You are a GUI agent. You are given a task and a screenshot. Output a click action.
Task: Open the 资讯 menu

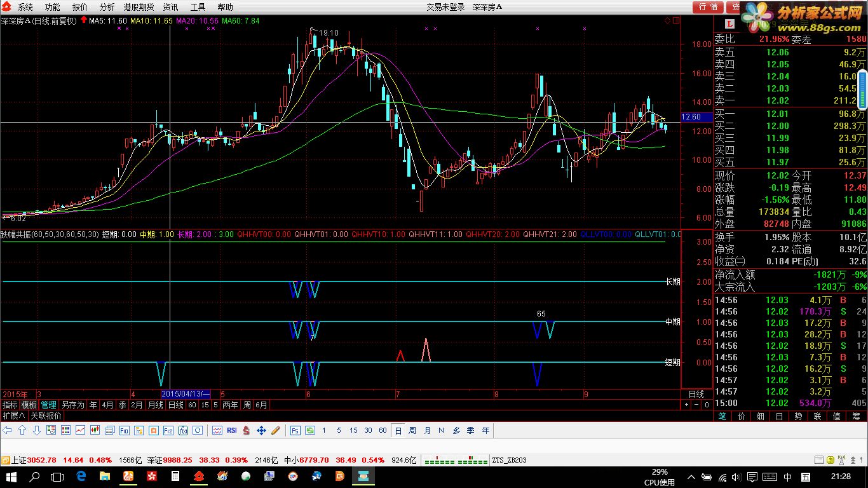(170, 7)
